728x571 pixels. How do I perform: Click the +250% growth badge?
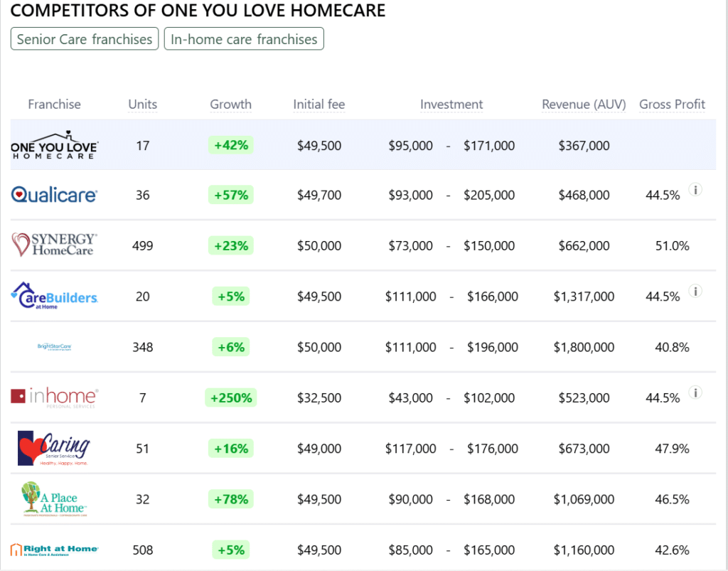tap(231, 397)
